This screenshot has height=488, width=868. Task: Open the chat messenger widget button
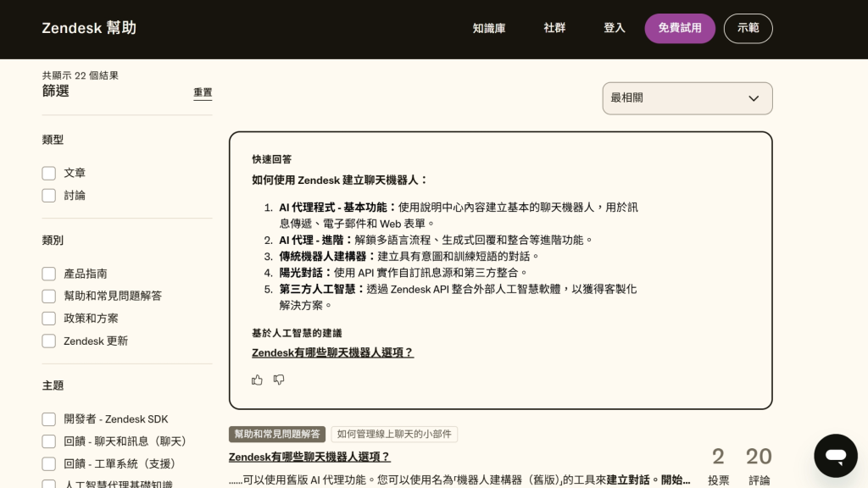pyautogui.click(x=835, y=456)
